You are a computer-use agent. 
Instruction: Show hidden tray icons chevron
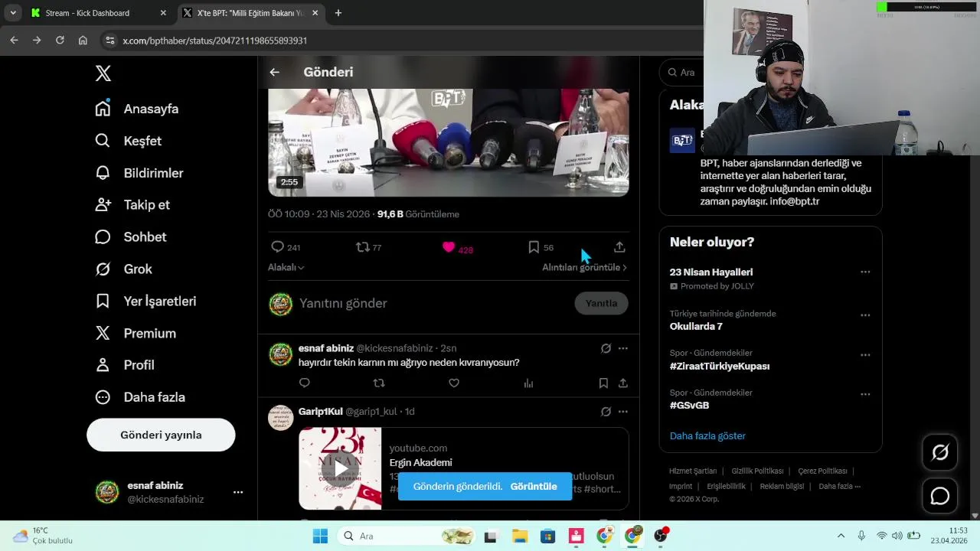point(841,536)
